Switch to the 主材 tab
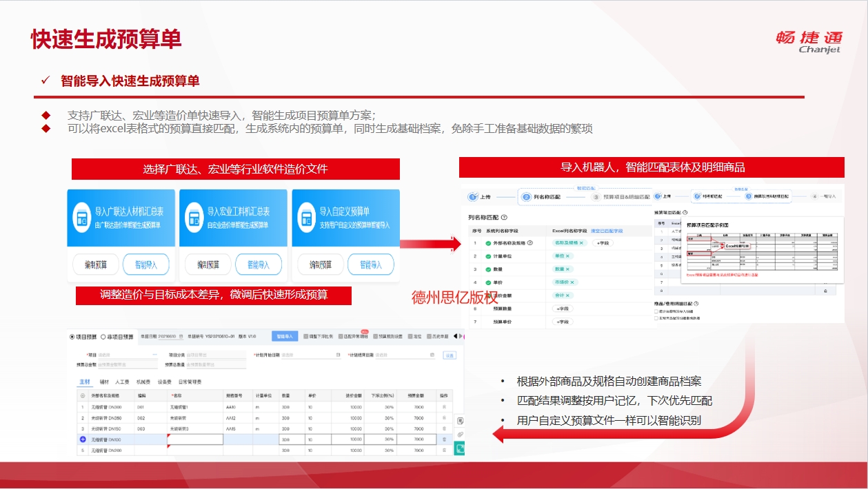Screen dimensions: 868x489 tap(84, 381)
